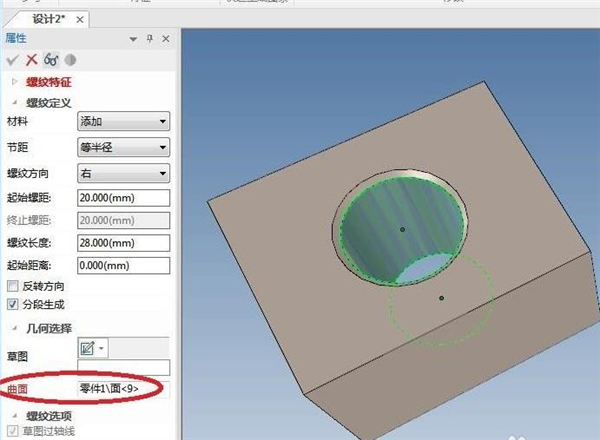Open the 节距 dropdown showing 等半径
The width and height of the screenshot is (600, 440).
(x=123, y=148)
